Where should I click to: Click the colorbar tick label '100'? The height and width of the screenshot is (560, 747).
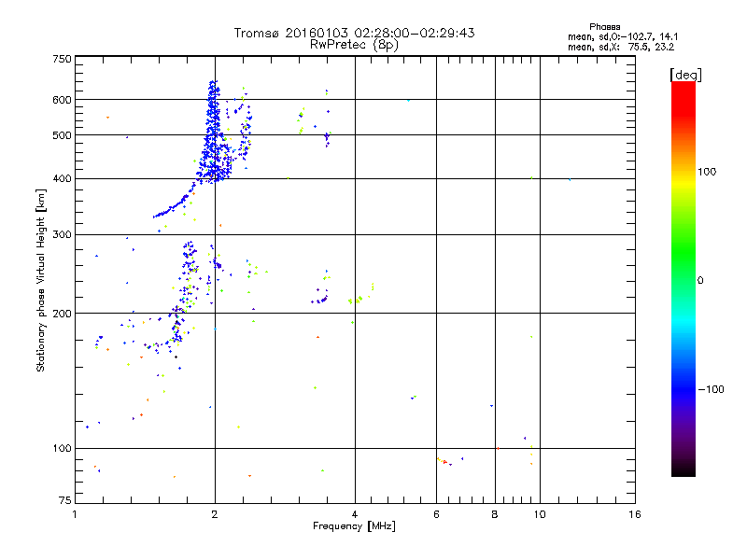(707, 172)
